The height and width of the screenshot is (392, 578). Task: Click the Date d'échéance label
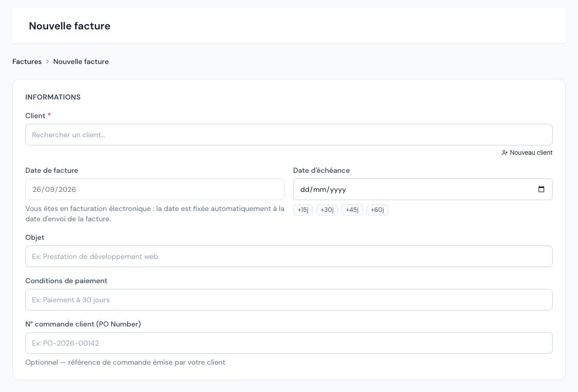pos(322,171)
